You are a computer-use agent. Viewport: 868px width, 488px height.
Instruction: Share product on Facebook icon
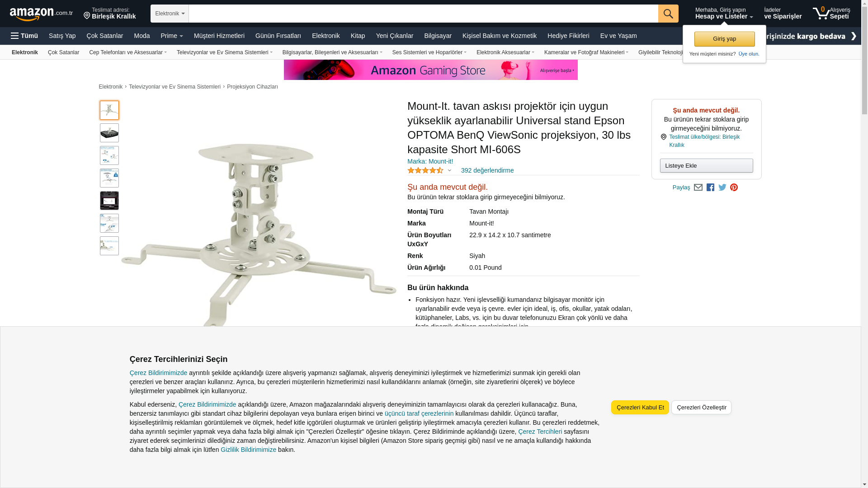710,188
